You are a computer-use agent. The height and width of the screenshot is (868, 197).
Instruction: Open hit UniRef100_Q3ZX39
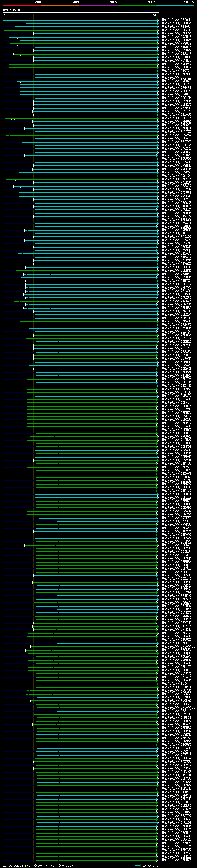click(176, 450)
